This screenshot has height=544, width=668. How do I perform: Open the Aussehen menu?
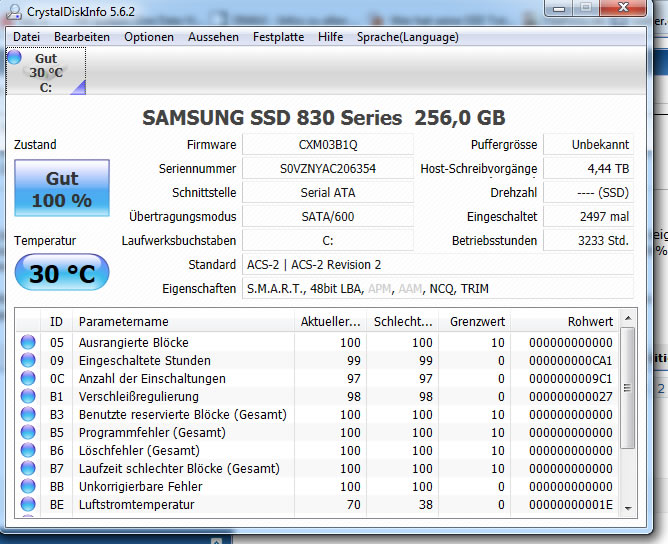213,37
